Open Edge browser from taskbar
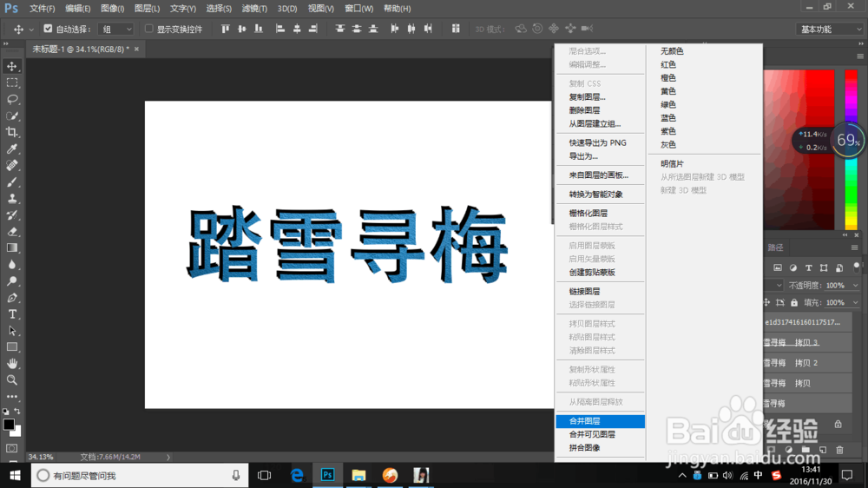 coord(297,476)
